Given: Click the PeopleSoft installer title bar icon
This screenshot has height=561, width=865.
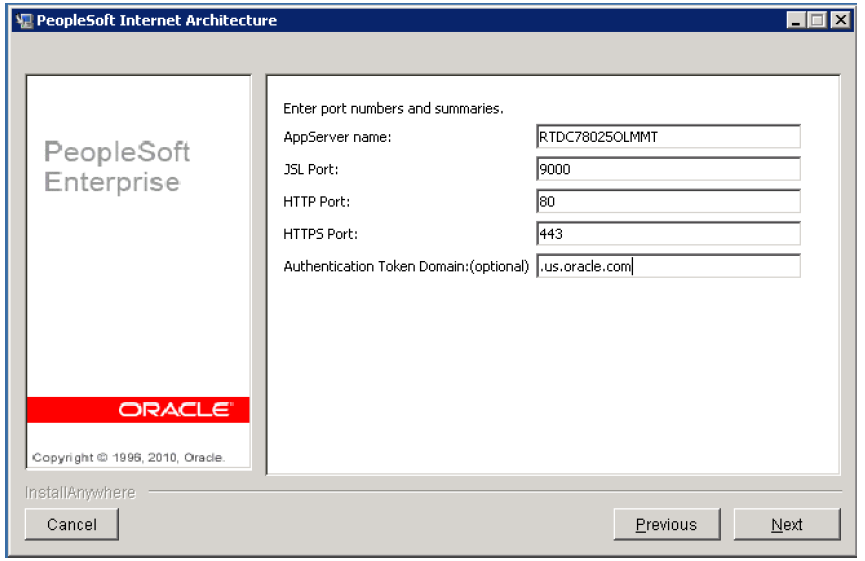Looking at the screenshot, I should pyautogui.click(x=24, y=21).
